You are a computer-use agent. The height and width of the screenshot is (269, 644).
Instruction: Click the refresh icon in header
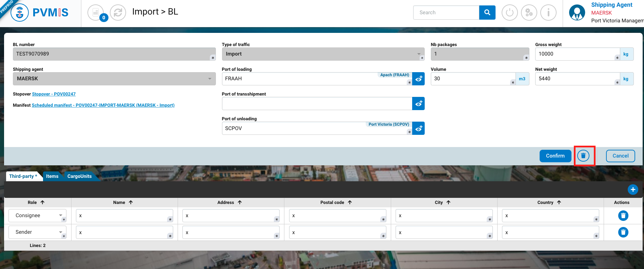pos(118,13)
